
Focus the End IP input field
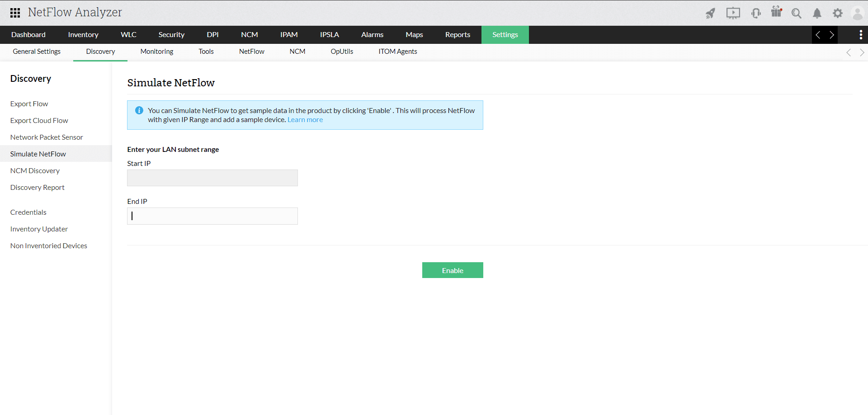pos(212,216)
